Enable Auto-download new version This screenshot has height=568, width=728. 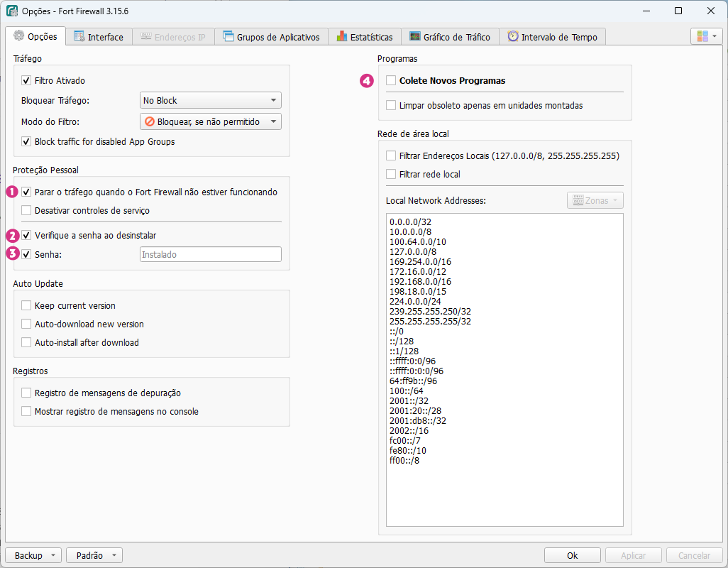click(26, 324)
